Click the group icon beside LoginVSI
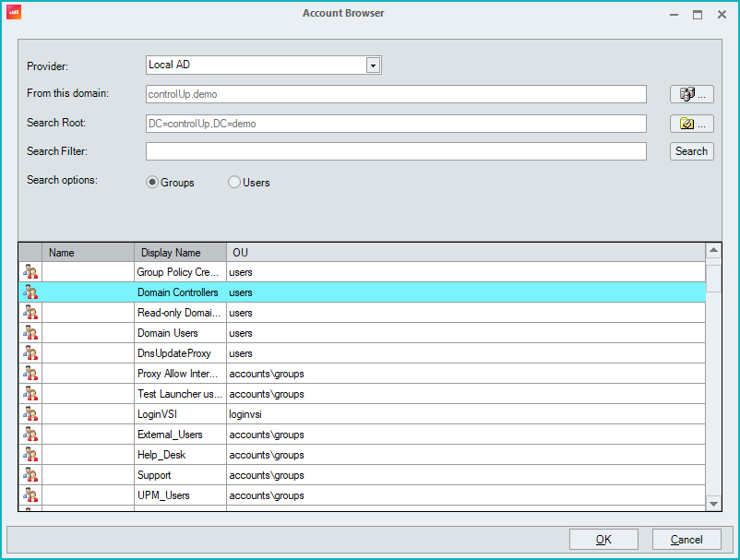740x560 pixels. [29, 414]
